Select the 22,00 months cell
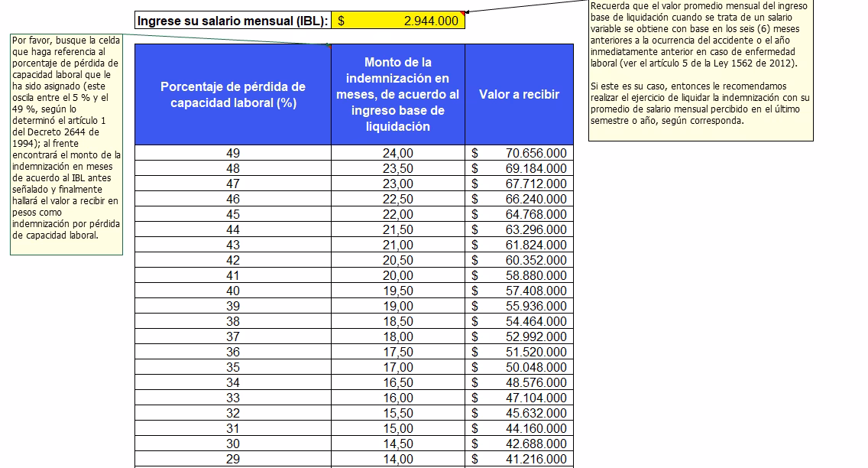The image size is (868, 468). coord(397,214)
